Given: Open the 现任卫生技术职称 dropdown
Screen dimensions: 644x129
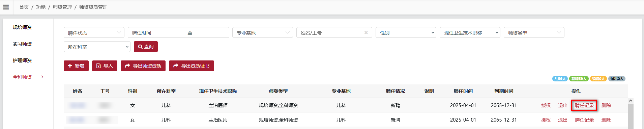Looking at the screenshot, I should click(470, 33).
